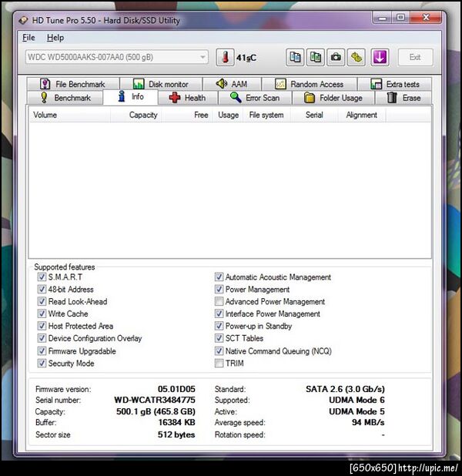Click the Alignment column header
Viewport: 462px width, 476px height.
(362, 115)
